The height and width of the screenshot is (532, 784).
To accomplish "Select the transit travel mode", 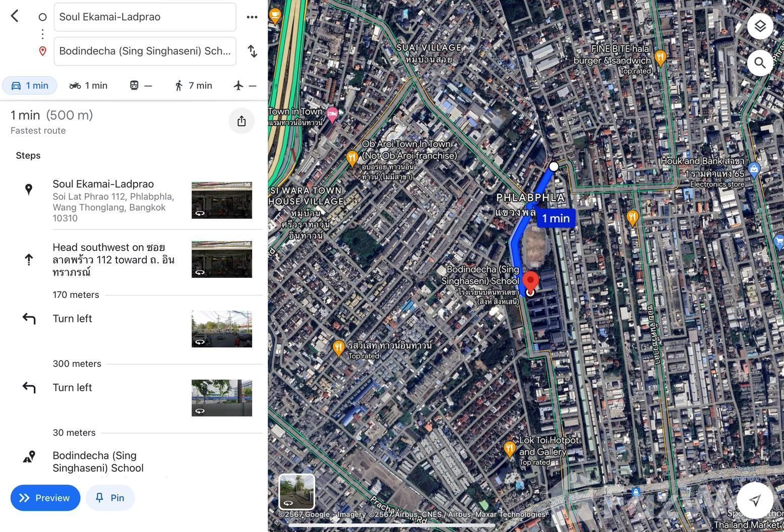I will [x=141, y=86].
